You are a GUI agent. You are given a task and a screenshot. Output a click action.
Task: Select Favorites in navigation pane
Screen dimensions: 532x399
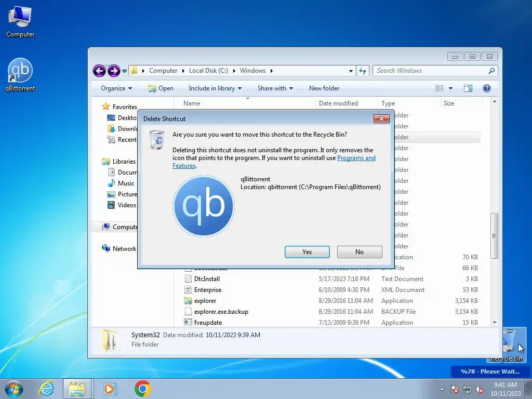125,107
